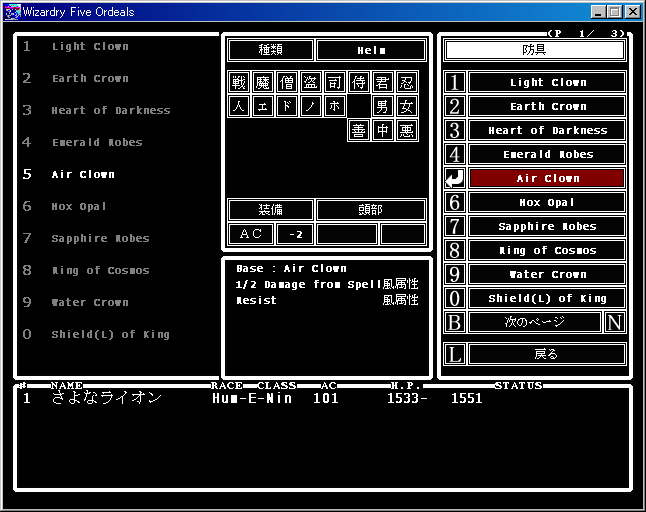Click number key 1 button in menu

[455, 82]
